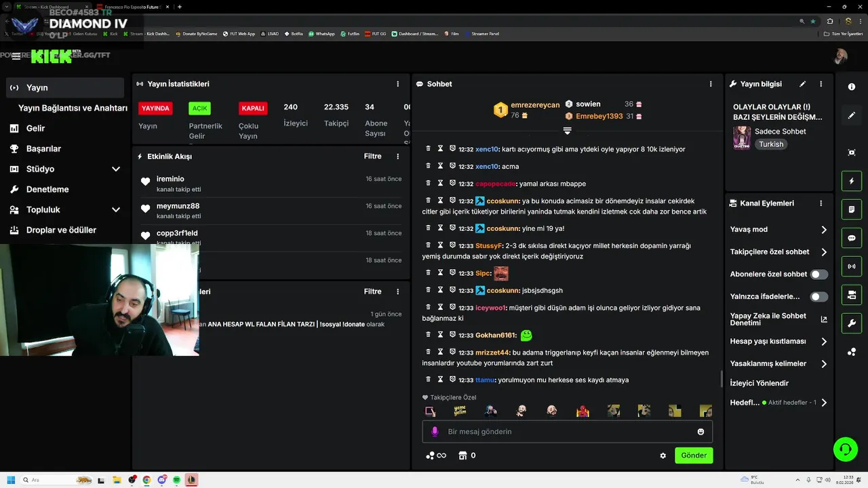Image resolution: width=868 pixels, height=488 pixels.
Task: Collapse the chat leaderboard with arrow icon
Action: pos(568,130)
